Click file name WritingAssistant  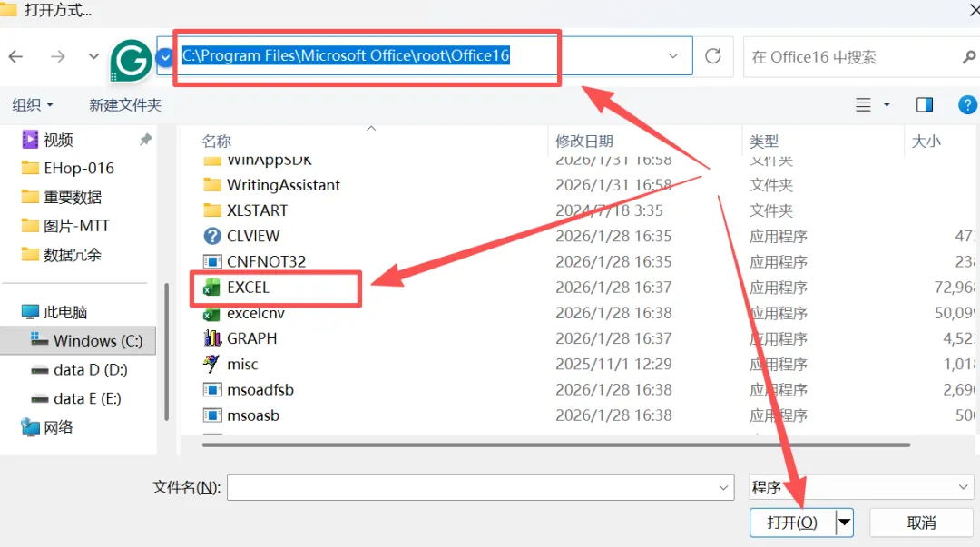click(284, 185)
